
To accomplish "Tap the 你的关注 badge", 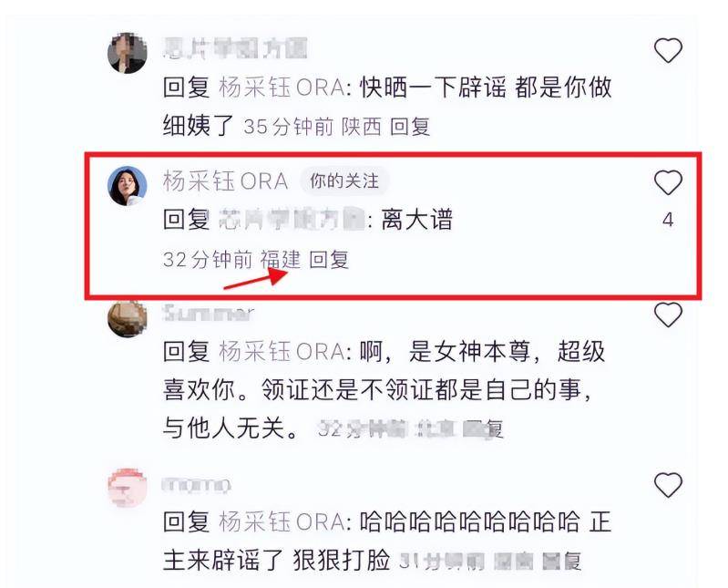I will (344, 181).
